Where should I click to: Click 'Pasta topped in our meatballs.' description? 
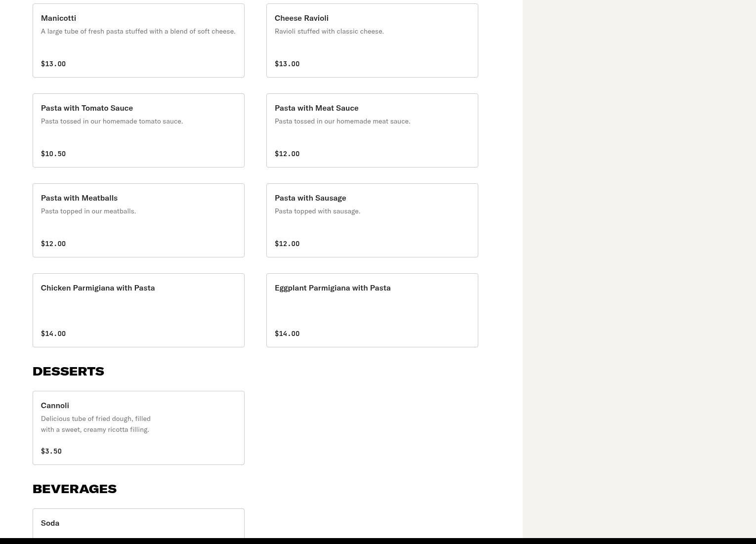[88, 211]
